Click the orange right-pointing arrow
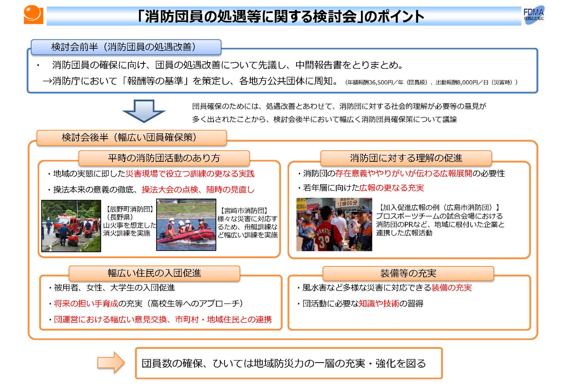The width and height of the screenshot is (566, 392). tap(111, 362)
